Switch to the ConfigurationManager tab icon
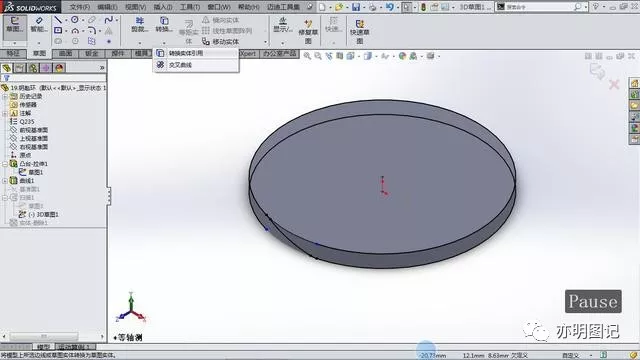 [x=33, y=68]
